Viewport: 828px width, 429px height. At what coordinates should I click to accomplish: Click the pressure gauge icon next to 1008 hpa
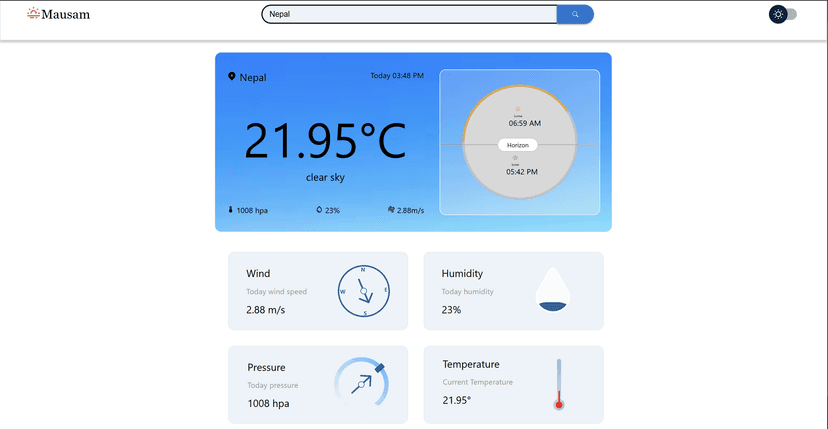231,210
